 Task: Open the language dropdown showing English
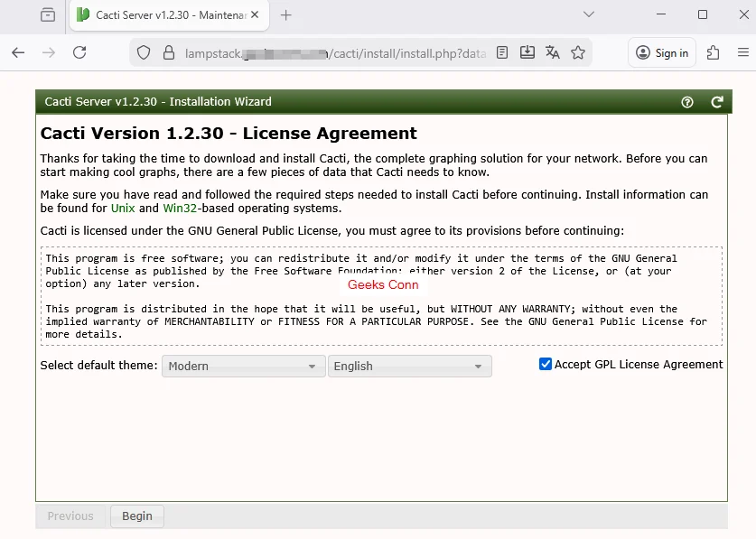click(x=409, y=366)
